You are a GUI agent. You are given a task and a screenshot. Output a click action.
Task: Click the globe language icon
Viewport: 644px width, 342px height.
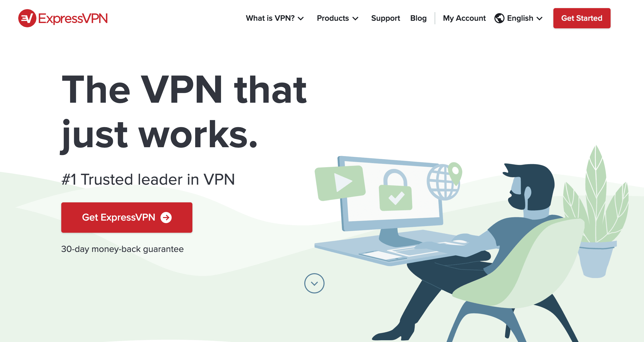tap(499, 18)
